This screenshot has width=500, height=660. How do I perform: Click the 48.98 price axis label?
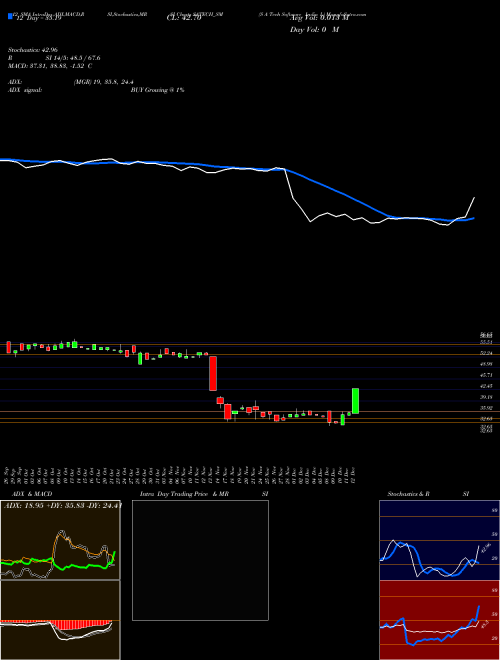click(487, 364)
